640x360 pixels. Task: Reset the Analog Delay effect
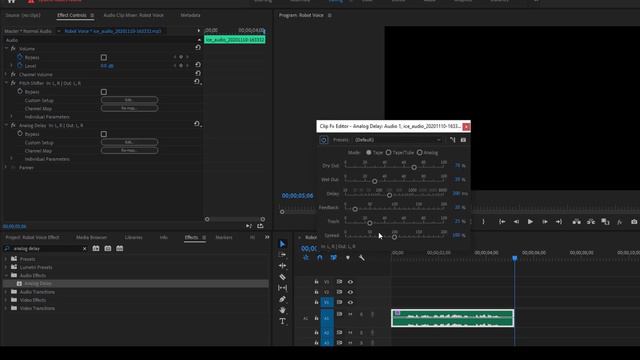(198, 124)
